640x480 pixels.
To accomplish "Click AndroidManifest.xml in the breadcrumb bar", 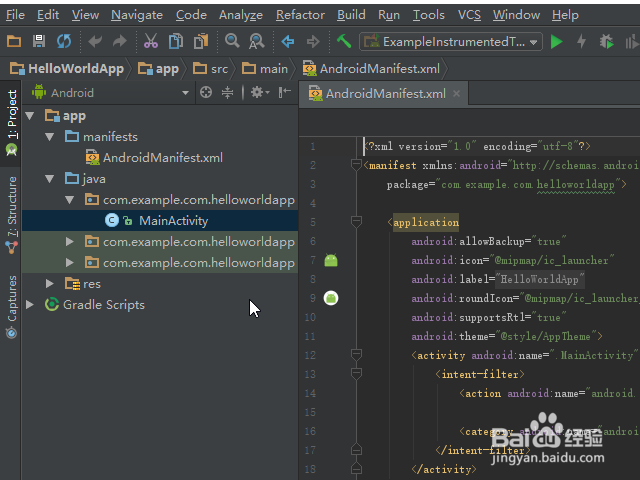I will click(x=371, y=69).
